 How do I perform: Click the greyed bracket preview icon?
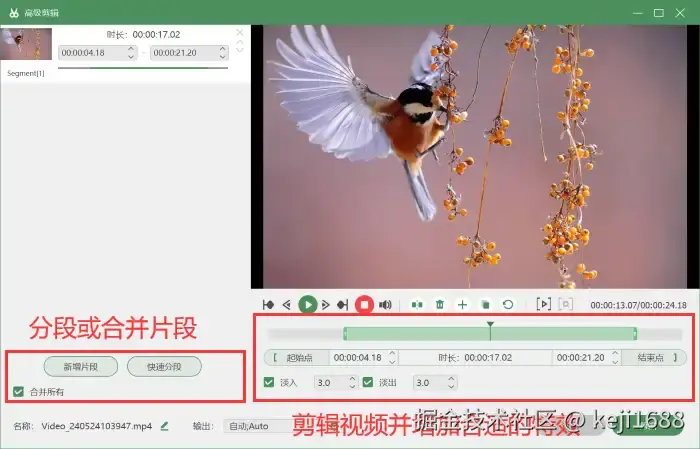(x=566, y=304)
